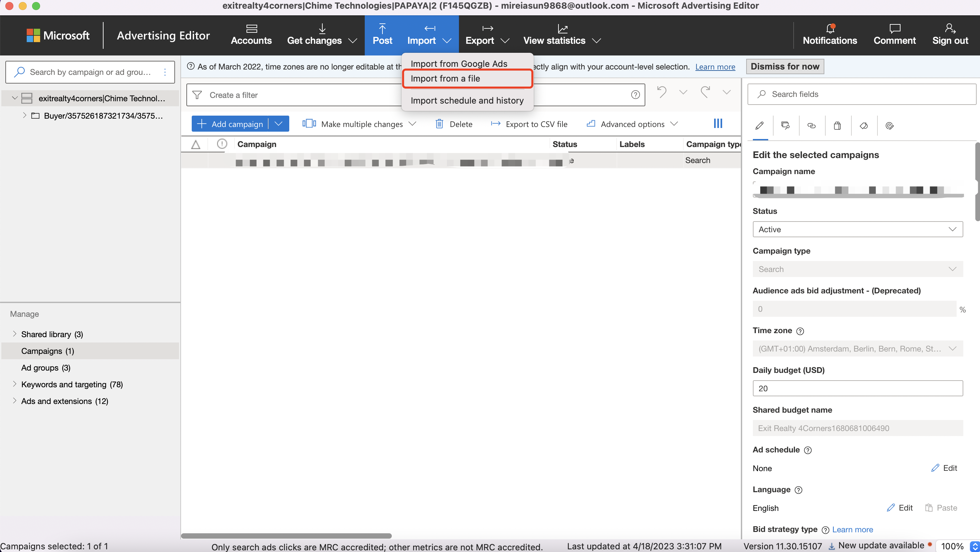Open the link URL options tab in editor pane

tap(811, 125)
